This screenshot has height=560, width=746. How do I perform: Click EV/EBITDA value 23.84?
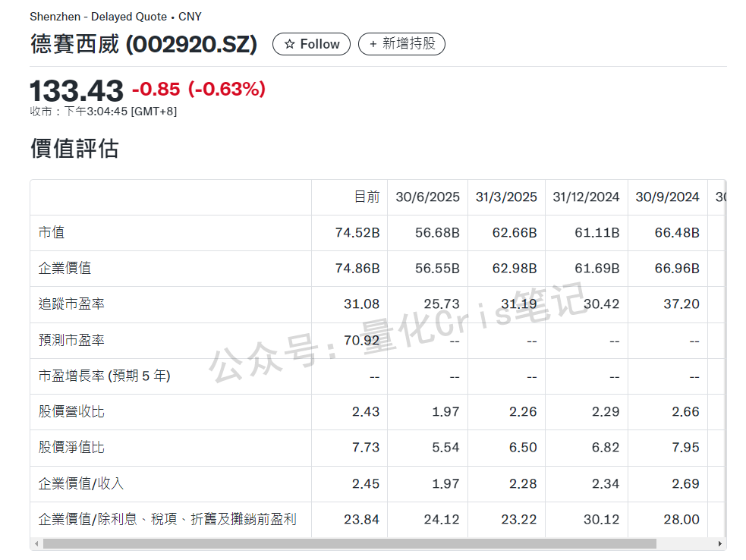click(x=361, y=519)
